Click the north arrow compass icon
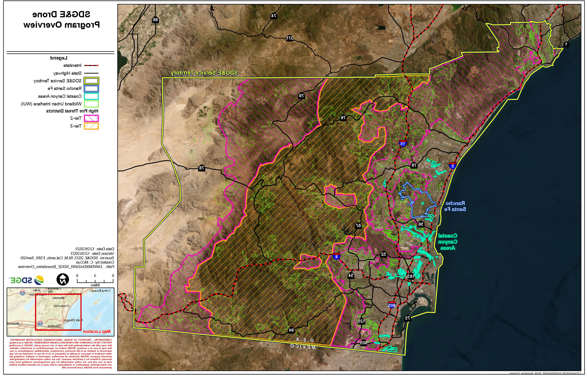 [63, 280]
